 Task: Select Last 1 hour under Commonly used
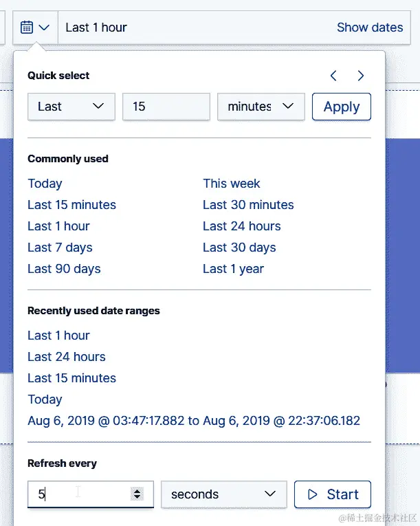click(58, 226)
